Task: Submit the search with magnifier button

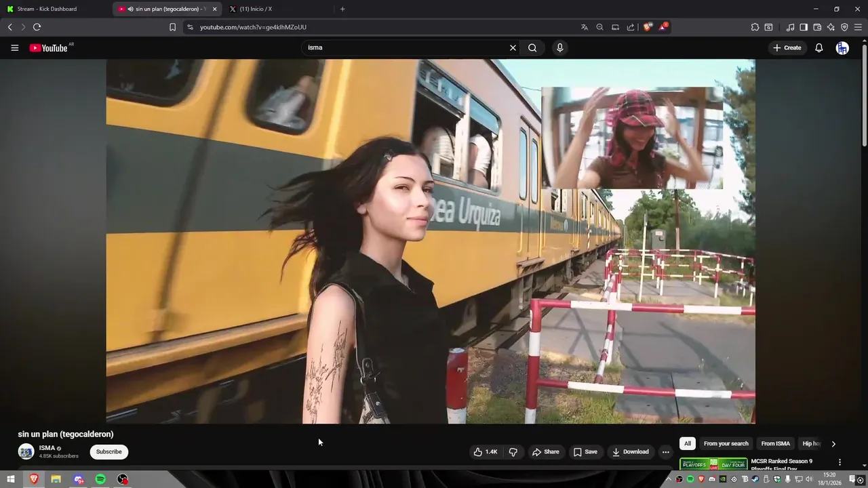Action: point(532,47)
